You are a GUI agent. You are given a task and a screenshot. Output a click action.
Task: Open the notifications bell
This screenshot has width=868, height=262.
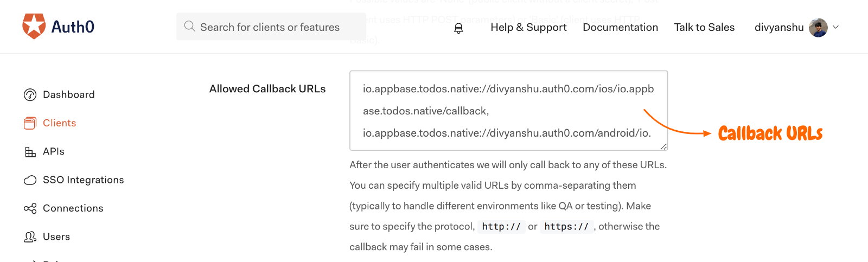pyautogui.click(x=458, y=28)
